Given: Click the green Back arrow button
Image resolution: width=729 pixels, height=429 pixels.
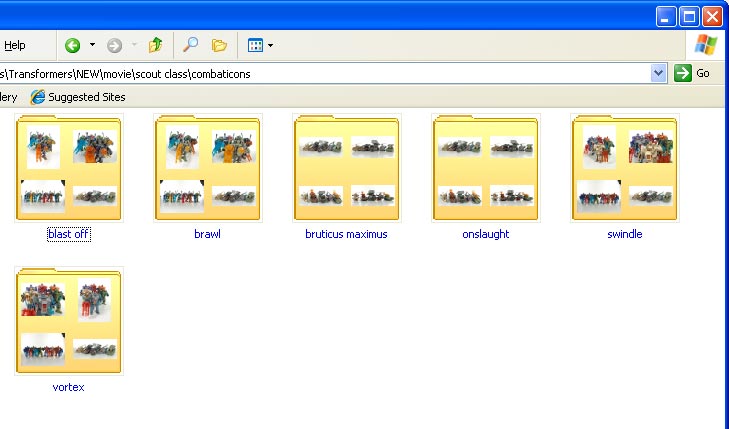Looking at the screenshot, I should 73,45.
